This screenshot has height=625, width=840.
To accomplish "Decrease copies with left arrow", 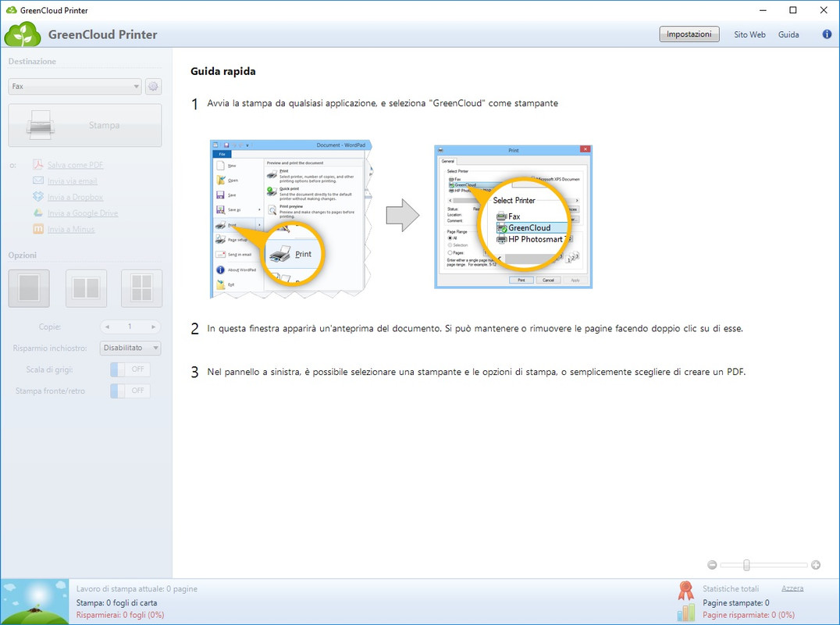I will coord(107,327).
